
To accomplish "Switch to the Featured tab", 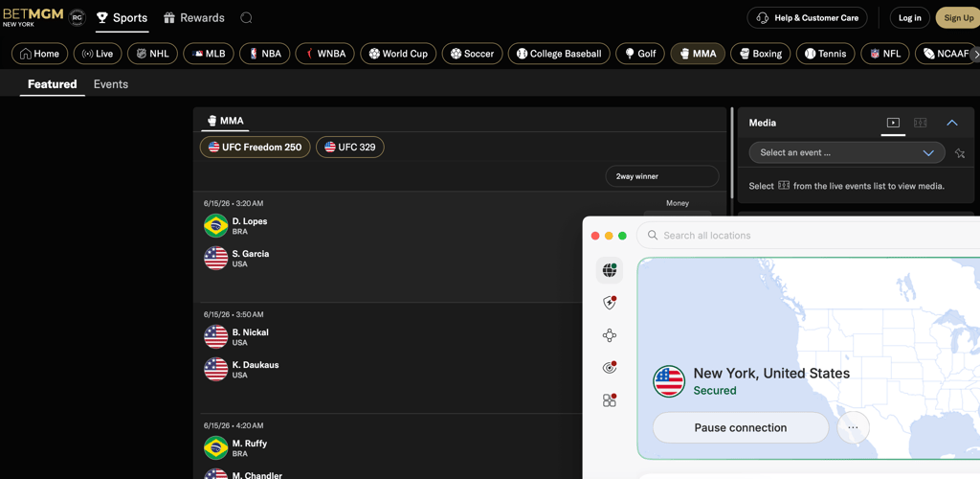I will [x=53, y=83].
